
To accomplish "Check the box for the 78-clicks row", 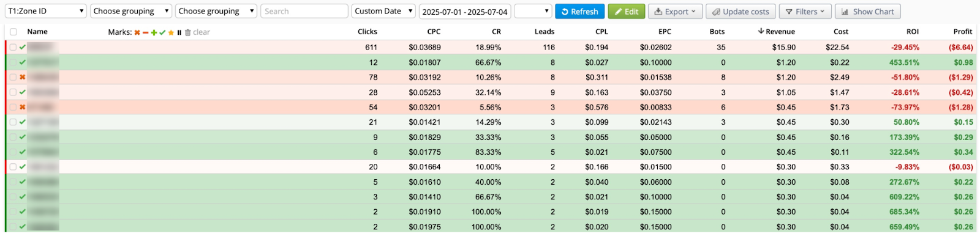I will point(13,77).
